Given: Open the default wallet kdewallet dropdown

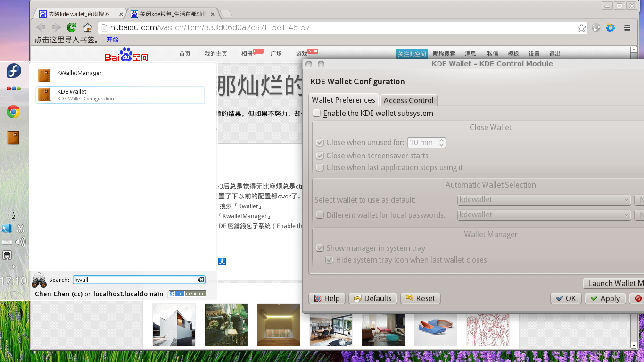Looking at the screenshot, I should (x=544, y=200).
